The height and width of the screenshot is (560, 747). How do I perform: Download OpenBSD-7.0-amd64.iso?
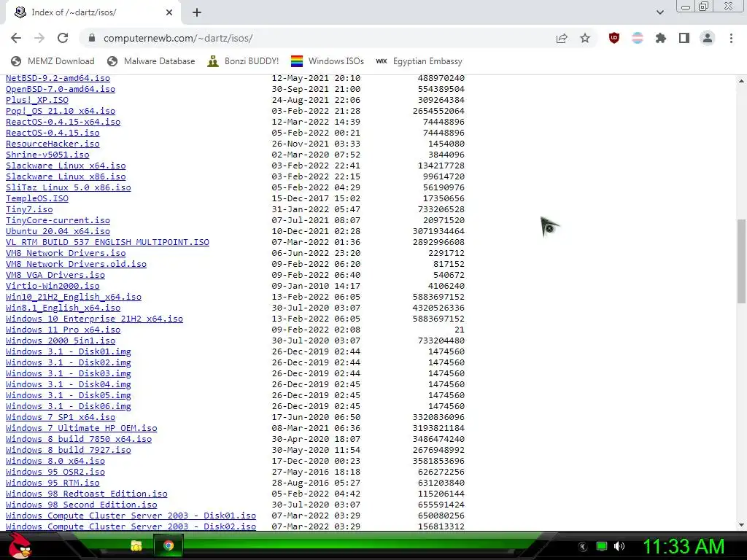pyautogui.click(x=61, y=89)
